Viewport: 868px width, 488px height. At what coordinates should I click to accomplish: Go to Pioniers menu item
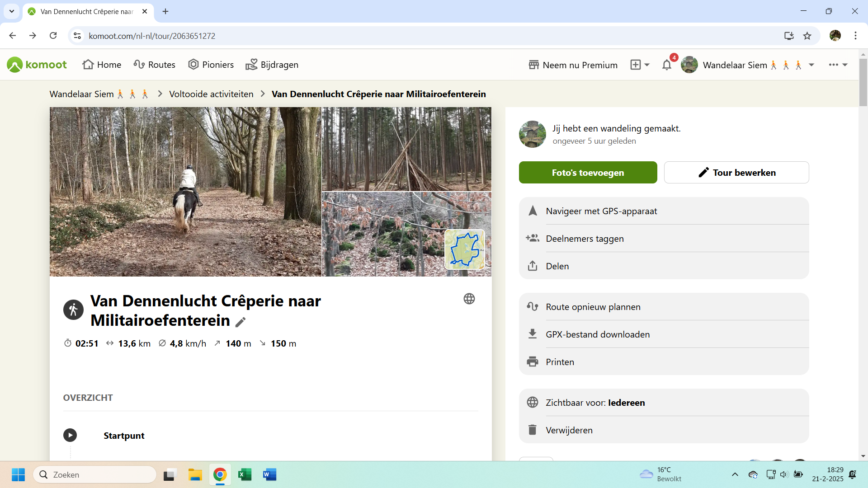click(x=211, y=65)
